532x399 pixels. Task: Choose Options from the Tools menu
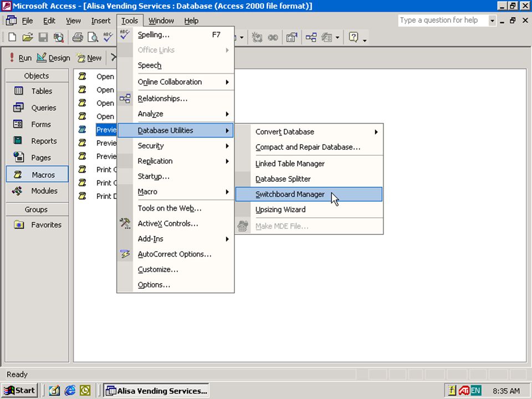tap(176, 284)
